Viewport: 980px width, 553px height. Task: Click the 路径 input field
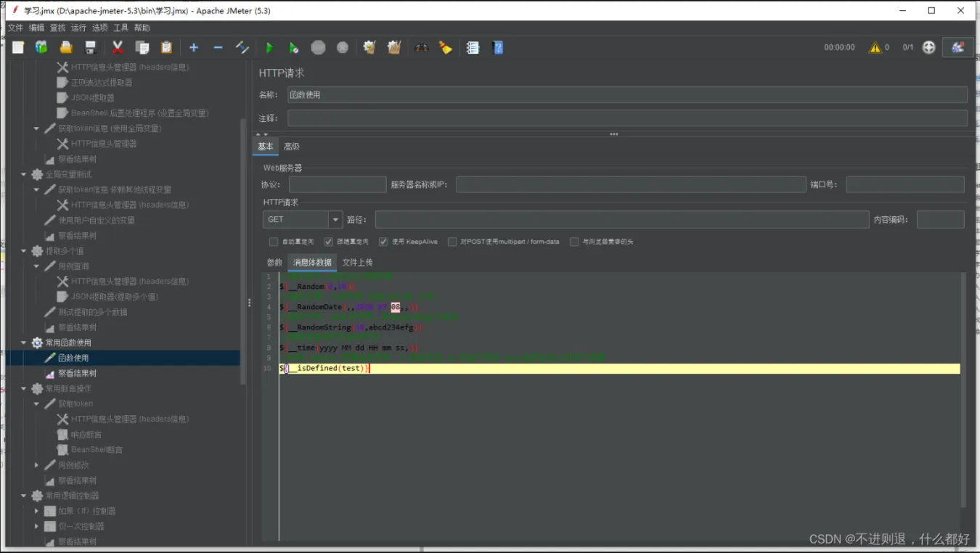click(621, 219)
